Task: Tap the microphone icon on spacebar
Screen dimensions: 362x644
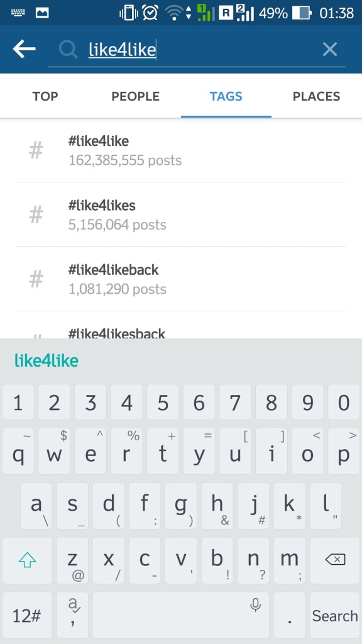Action: (255, 604)
